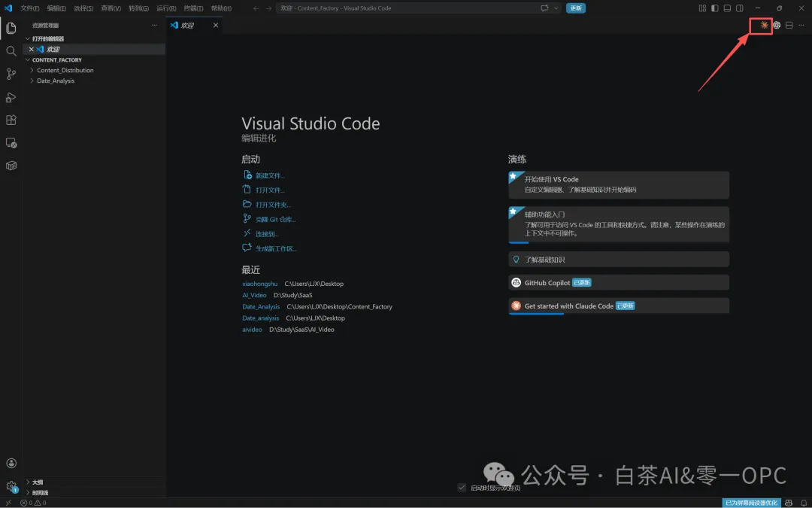Click the Claude Code spark icon
Viewport: 812px width, 508px height.
pos(764,25)
